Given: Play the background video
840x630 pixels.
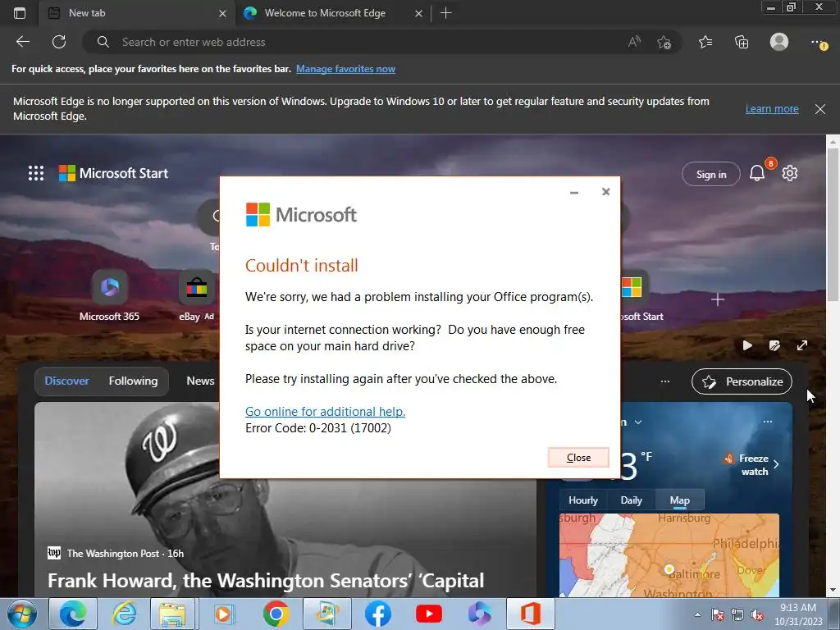Looking at the screenshot, I should tap(747, 345).
